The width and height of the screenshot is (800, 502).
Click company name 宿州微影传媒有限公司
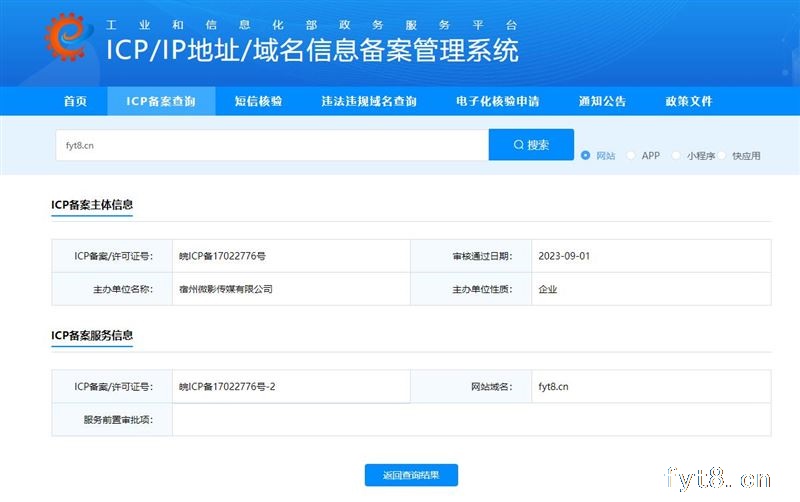point(226,289)
